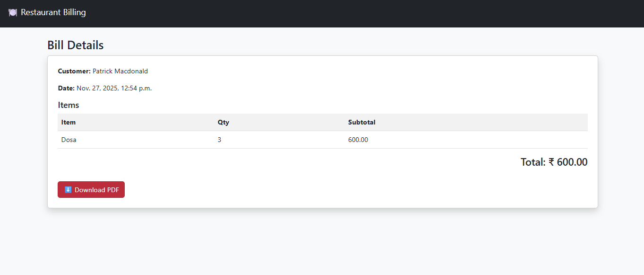Click the Total: ₹ 600.00 amount
This screenshot has height=275, width=644.
(x=554, y=162)
